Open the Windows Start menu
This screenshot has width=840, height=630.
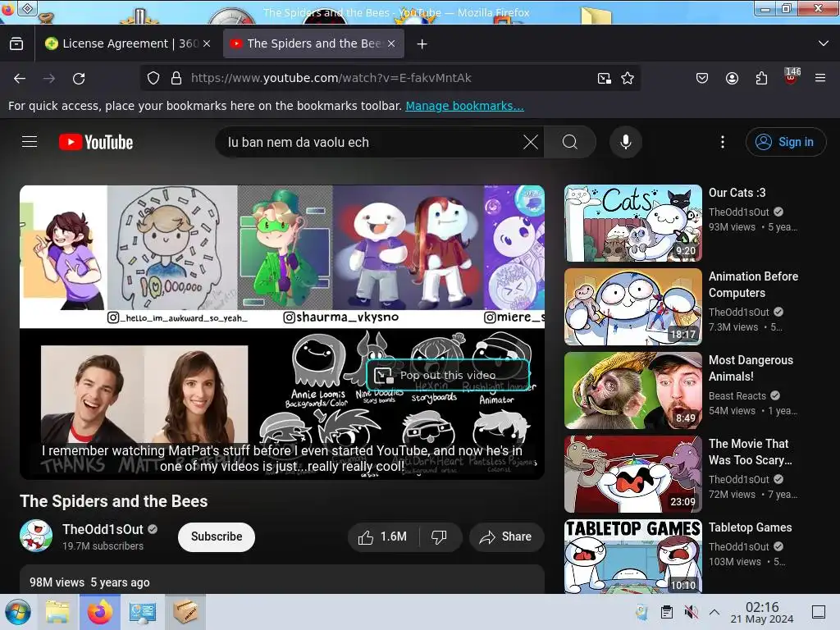coord(18,612)
